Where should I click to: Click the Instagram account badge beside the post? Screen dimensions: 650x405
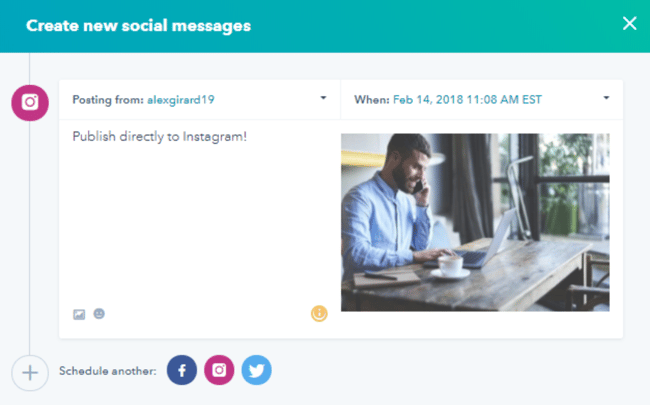click(30, 101)
